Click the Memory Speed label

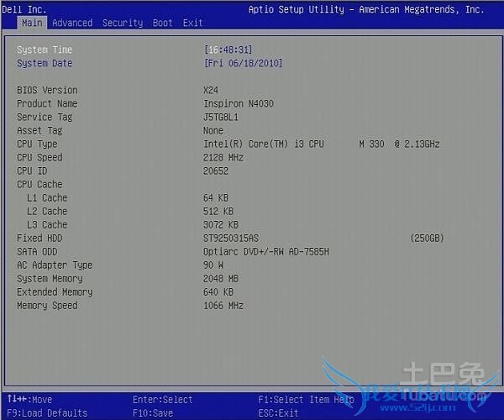(x=47, y=306)
